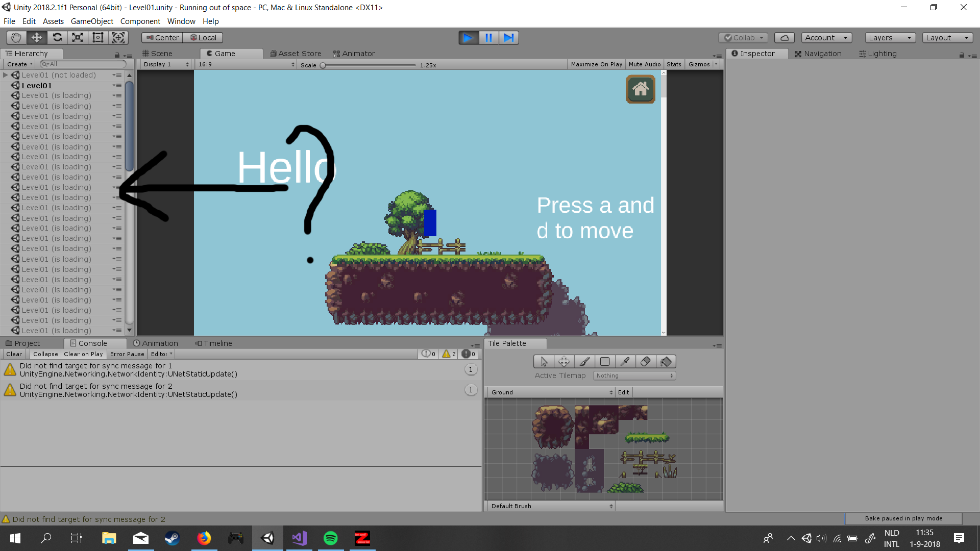Open the Ground palette dropdown

pyautogui.click(x=551, y=392)
